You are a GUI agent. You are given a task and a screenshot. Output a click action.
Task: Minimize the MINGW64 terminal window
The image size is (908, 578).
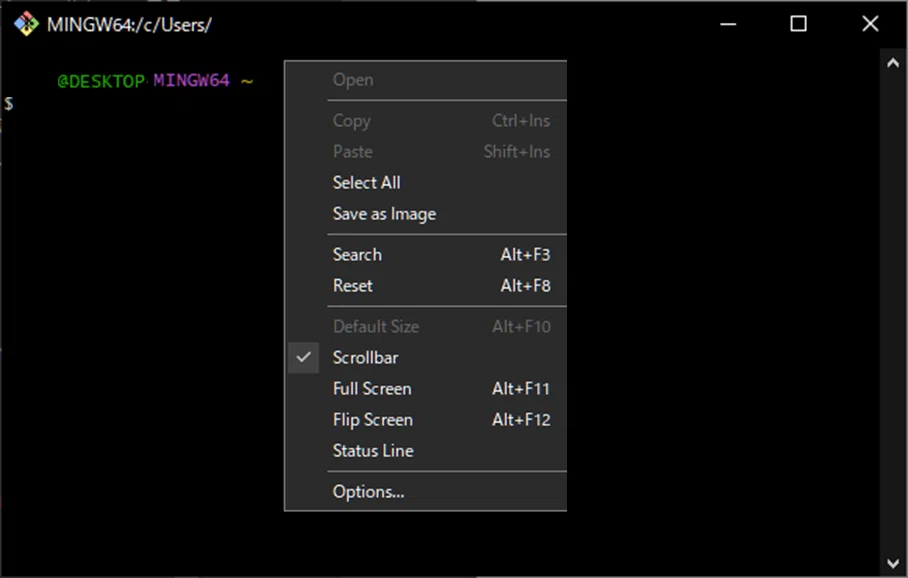point(728,24)
